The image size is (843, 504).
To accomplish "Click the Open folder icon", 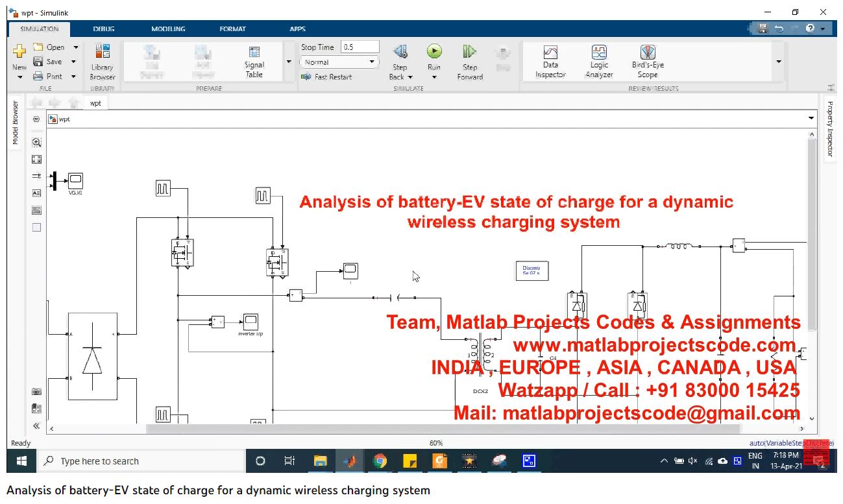I will (38, 47).
